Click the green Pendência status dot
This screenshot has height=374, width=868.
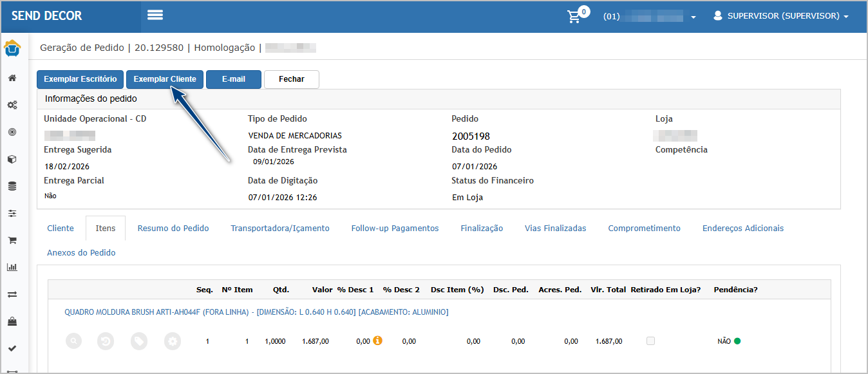737,341
